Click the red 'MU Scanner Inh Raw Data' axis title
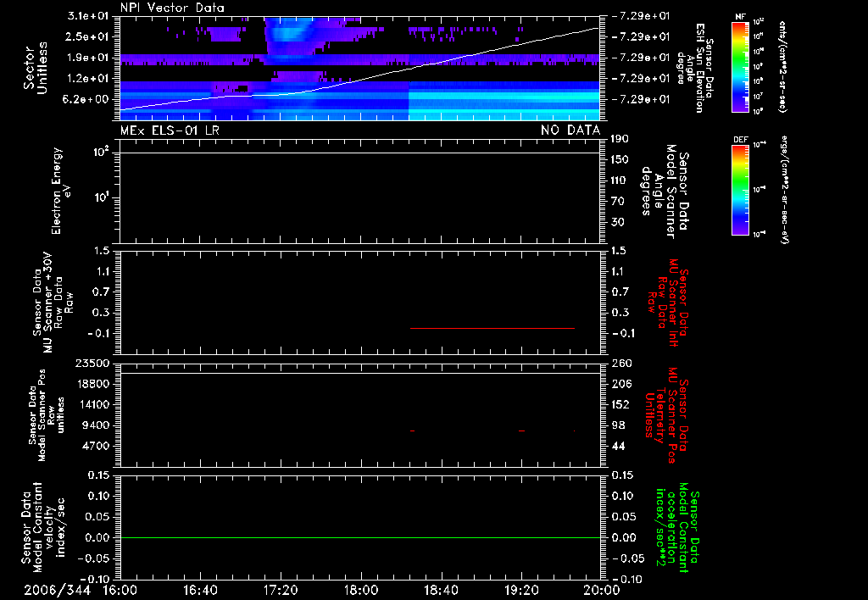868x600 pixels. coord(668,302)
